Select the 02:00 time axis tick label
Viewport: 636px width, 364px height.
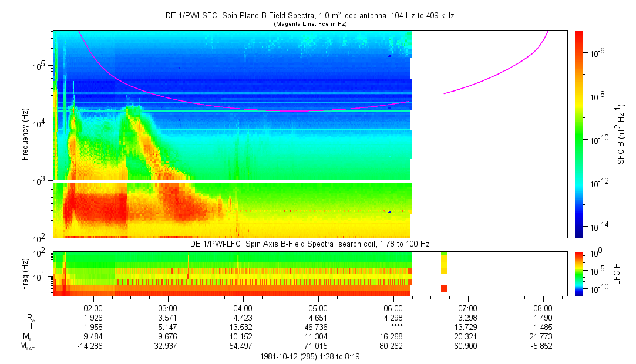tap(94, 307)
